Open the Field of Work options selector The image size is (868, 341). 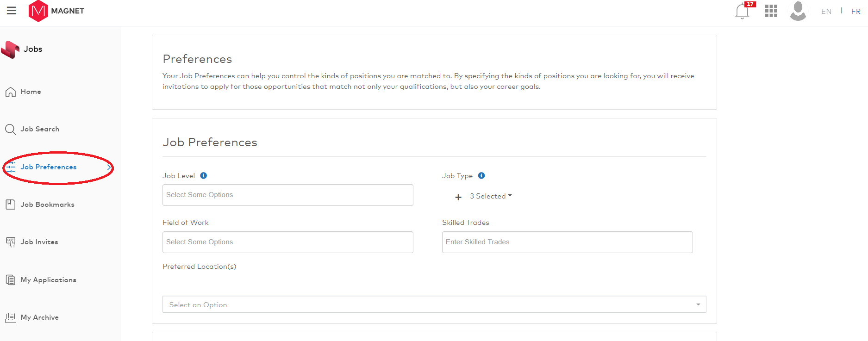(287, 242)
